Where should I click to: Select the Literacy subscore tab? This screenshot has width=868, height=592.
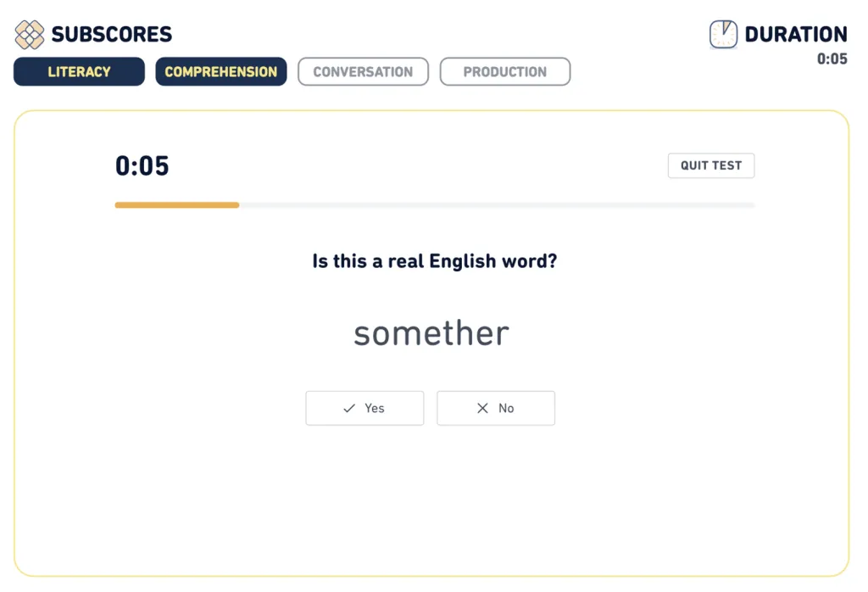click(78, 71)
